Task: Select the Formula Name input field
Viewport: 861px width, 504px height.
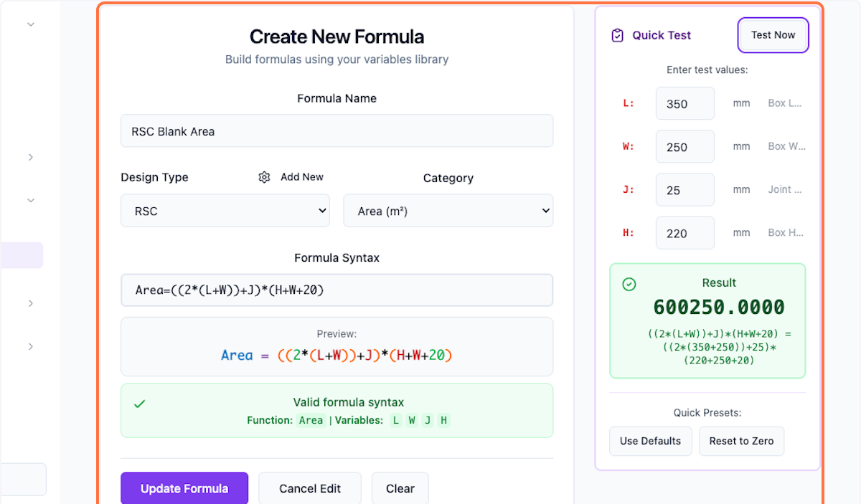Action: [x=337, y=130]
